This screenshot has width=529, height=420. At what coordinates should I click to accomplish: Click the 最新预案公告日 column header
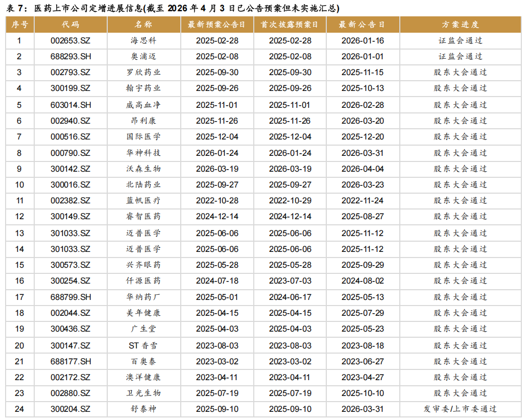click(217, 25)
